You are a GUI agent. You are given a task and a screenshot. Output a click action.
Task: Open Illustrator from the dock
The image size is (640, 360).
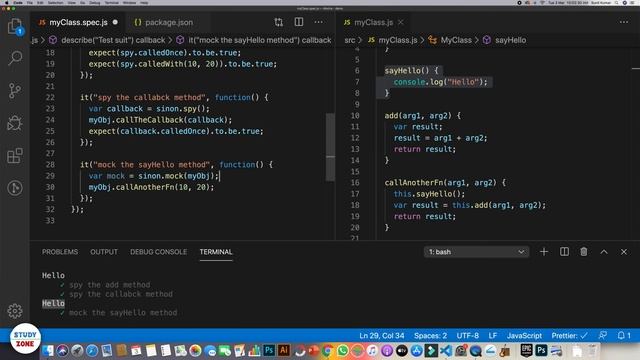(x=284, y=350)
